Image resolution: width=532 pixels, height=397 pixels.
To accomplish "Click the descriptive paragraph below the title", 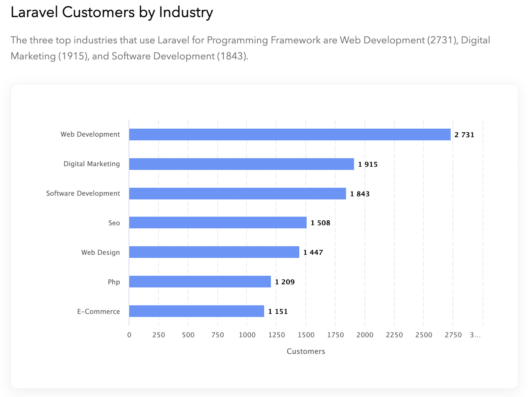I will coord(249,48).
